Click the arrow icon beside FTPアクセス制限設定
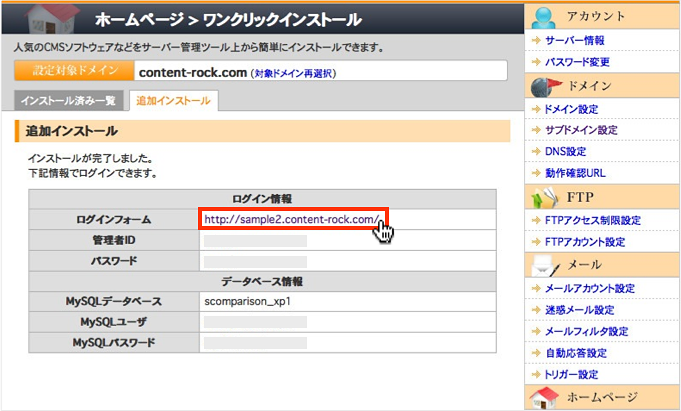 536,220
